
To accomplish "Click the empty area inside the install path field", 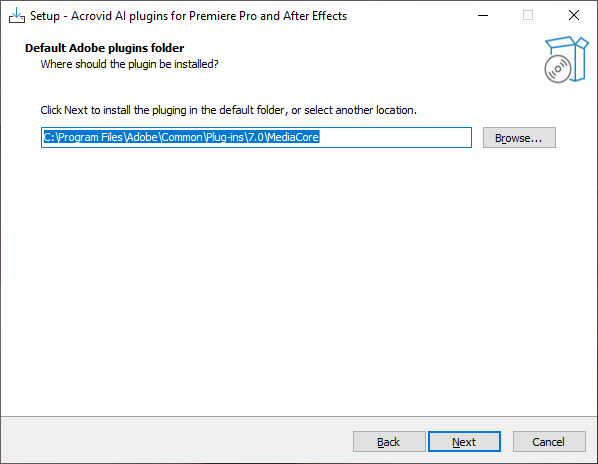I will coord(395,138).
